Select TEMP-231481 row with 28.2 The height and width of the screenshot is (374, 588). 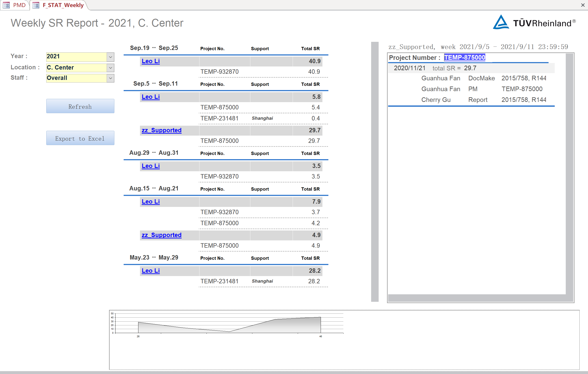263,281
